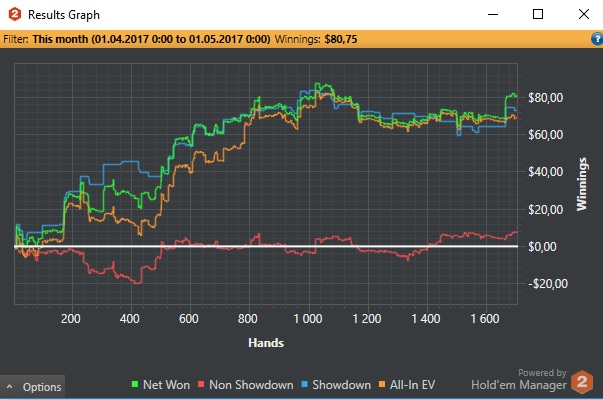Click the orange Hold'em Manager 2 hexagon logo
The width and height of the screenshot is (603, 400).
tap(582, 382)
